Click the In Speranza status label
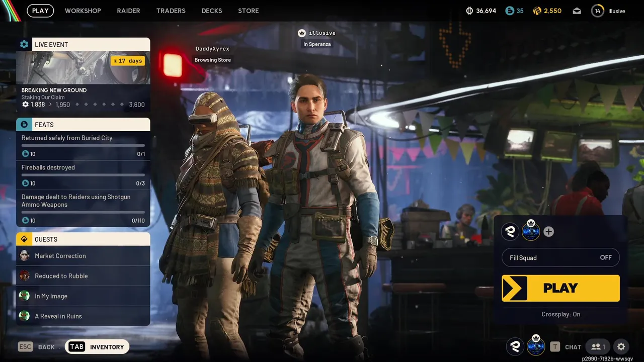 pyautogui.click(x=317, y=44)
